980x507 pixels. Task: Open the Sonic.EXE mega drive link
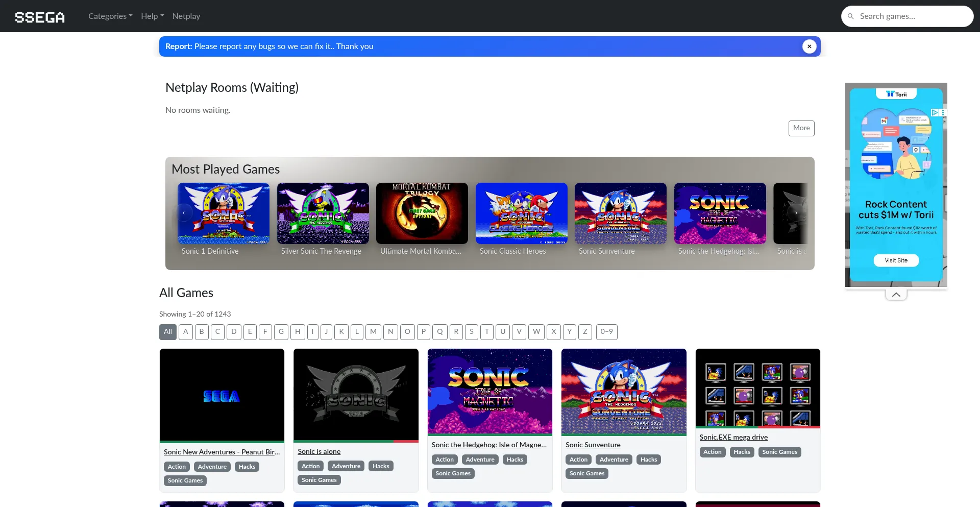click(x=733, y=437)
